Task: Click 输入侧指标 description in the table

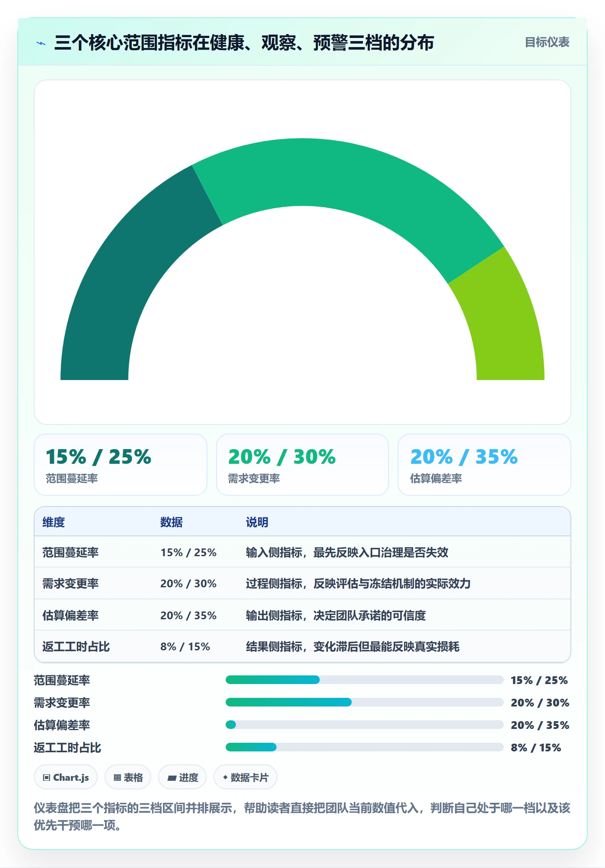Action: point(347,552)
